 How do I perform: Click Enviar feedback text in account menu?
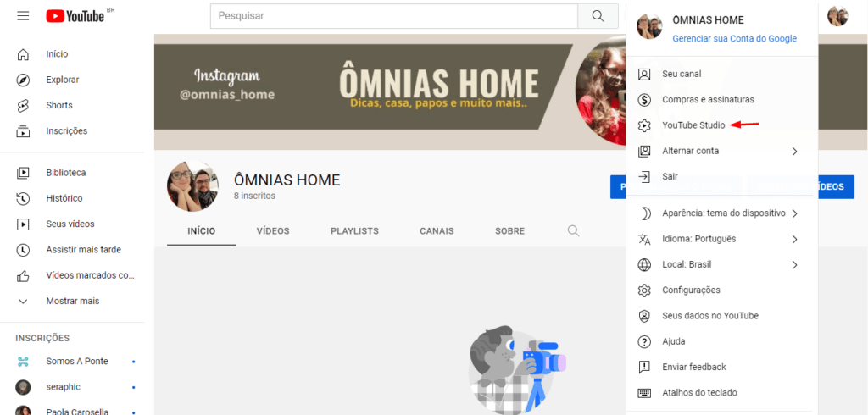pos(694,367)
